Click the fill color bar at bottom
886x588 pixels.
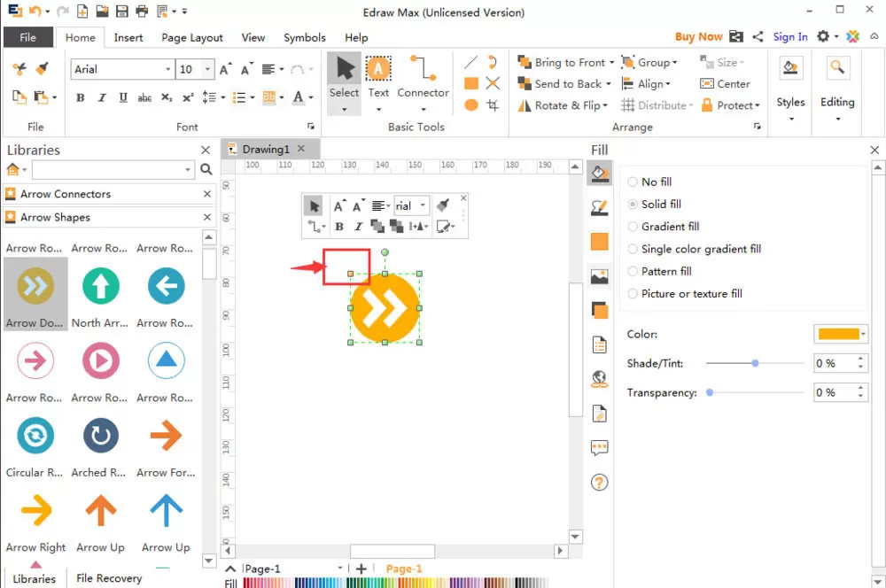tap(395, 583)
